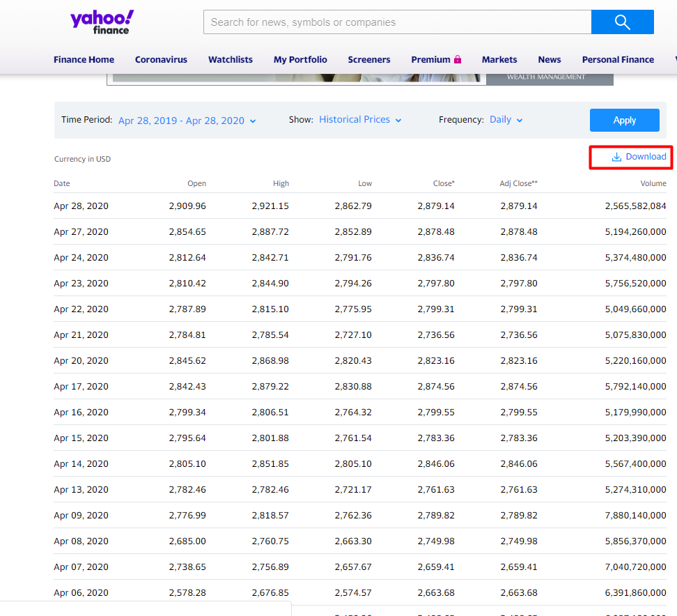Open the Daily frequency dropdown
The image size is (677, 616).
click(506, 120)
